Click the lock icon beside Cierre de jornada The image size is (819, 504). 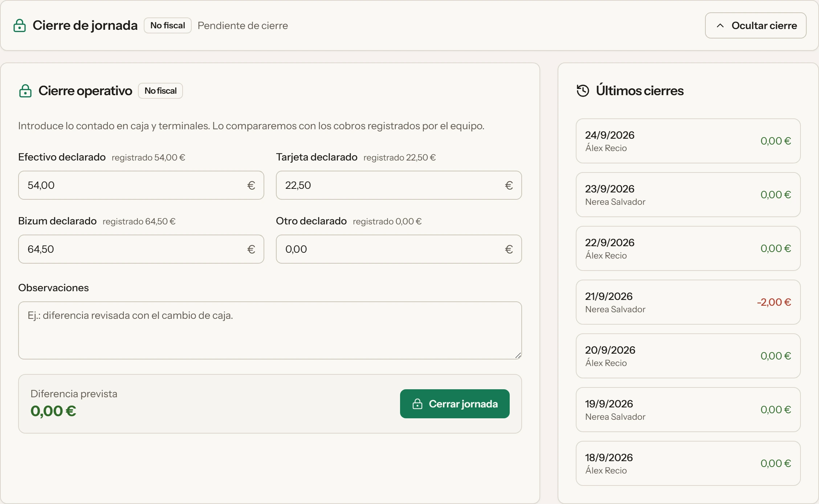click(20, 26)
